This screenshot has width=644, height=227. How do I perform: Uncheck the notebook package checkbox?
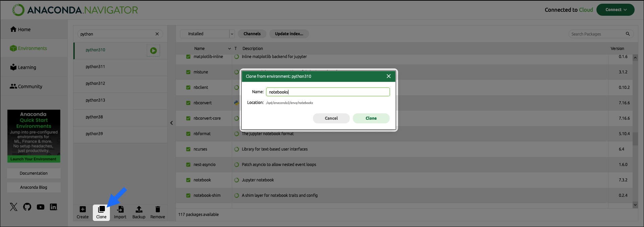(188, 180)
